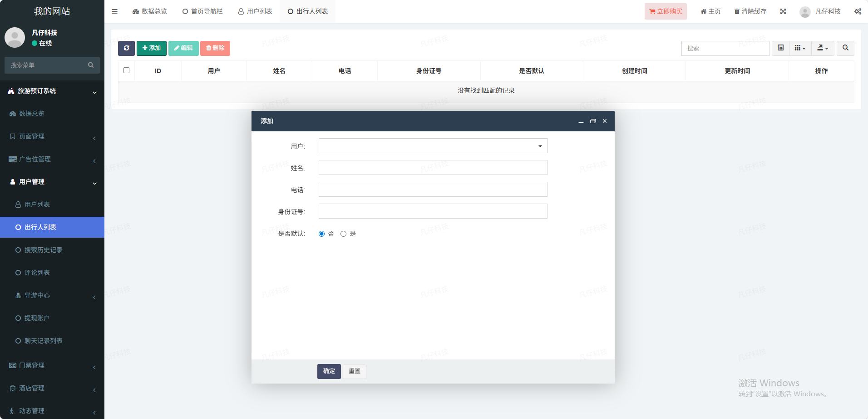
Task: Click the 重置 reset button
Action: coord(354,371)
